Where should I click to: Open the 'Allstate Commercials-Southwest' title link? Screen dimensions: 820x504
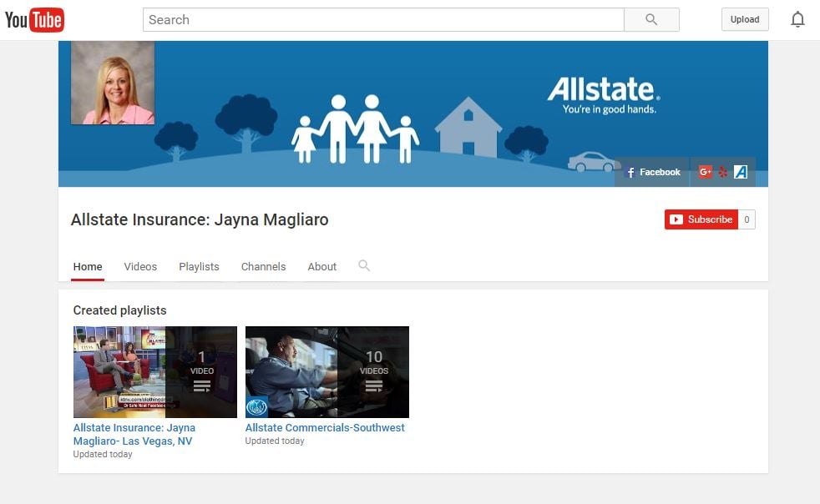tap(325, 428)
